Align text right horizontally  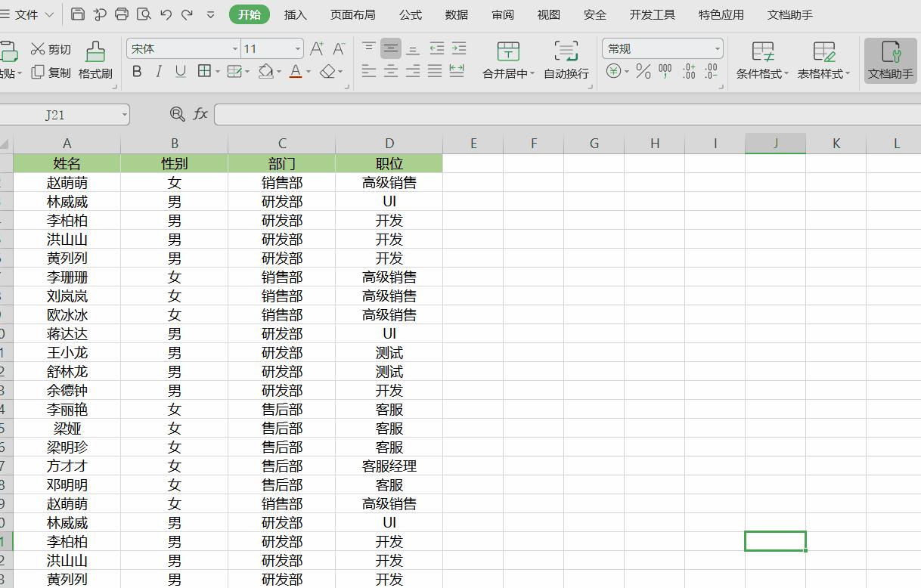point(413,71)
